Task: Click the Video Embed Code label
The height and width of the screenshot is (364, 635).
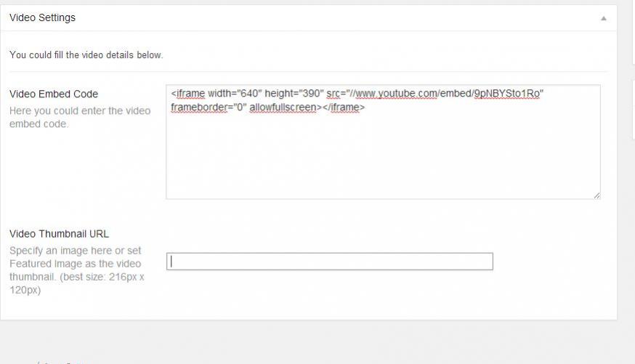Action: click(54, 94)
